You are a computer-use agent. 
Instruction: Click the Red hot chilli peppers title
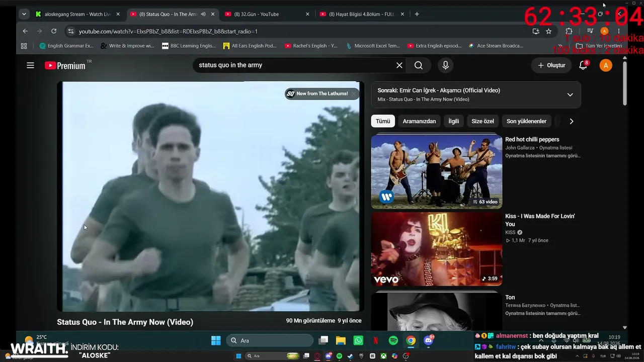pos(532,139)
